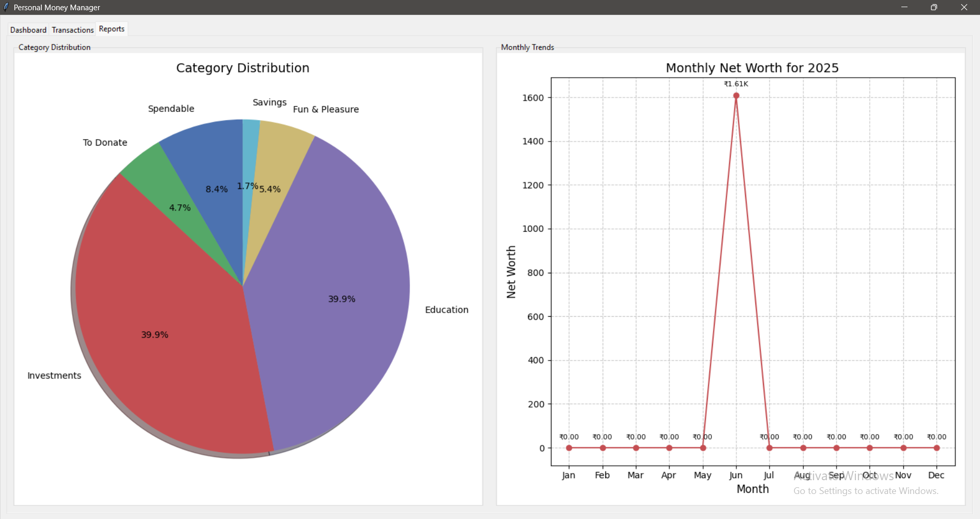This screenshot has width=980, height=519.
Task: Click the Category Distribution chart title
Action: point(243,68)
